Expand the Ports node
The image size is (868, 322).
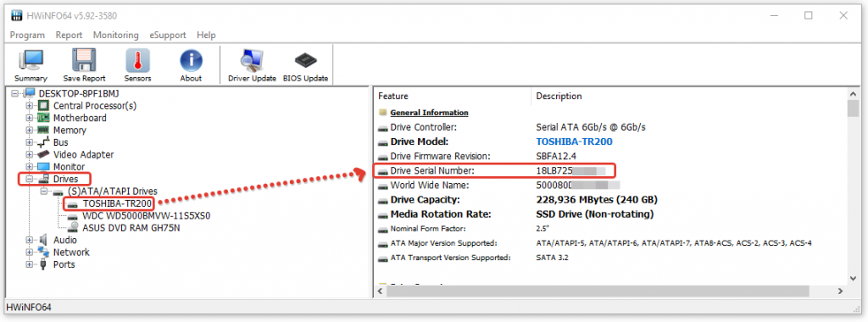point(30,264)
